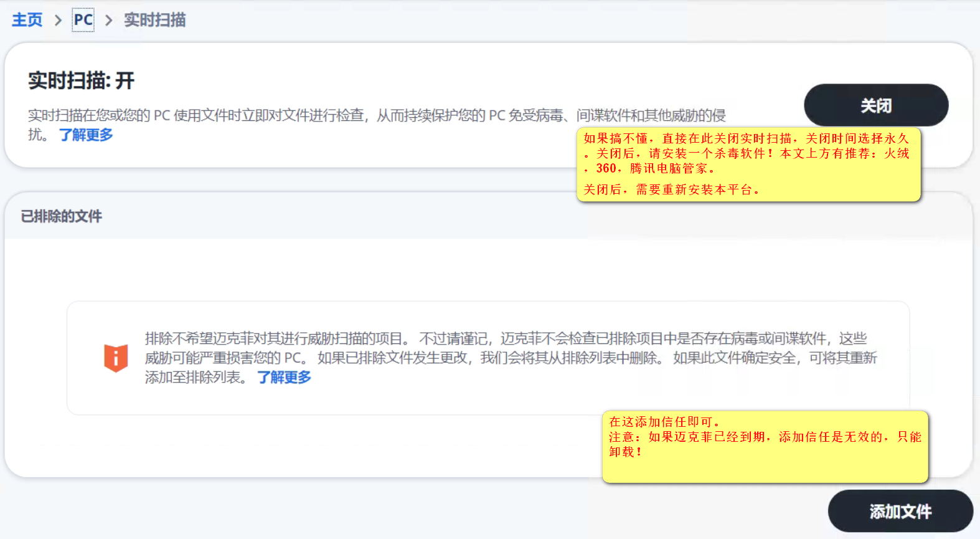Viewport: 980px width, 539px height.
Task: Click the 已排除的文件 section header
Action: click(x=62, y=216)
